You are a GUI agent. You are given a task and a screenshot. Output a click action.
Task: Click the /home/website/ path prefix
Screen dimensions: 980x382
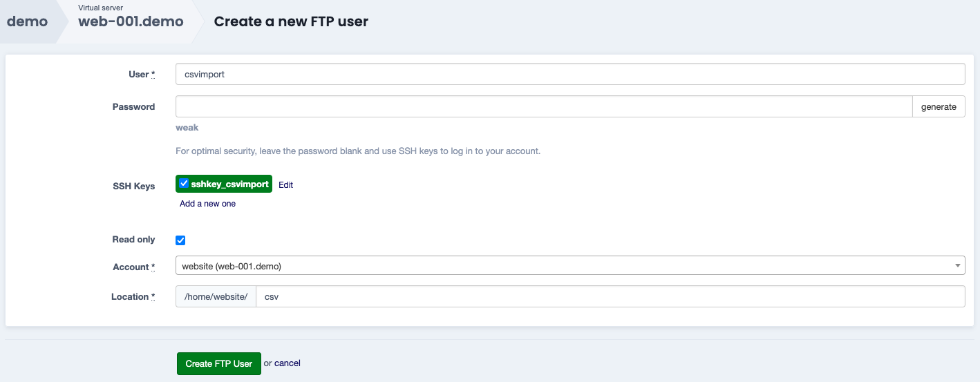(216, 297)
